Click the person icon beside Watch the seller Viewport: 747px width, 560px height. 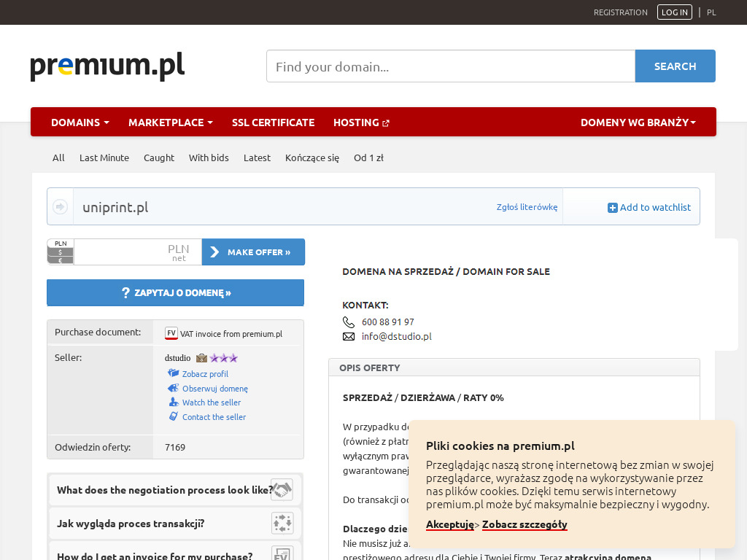point(174,402)
